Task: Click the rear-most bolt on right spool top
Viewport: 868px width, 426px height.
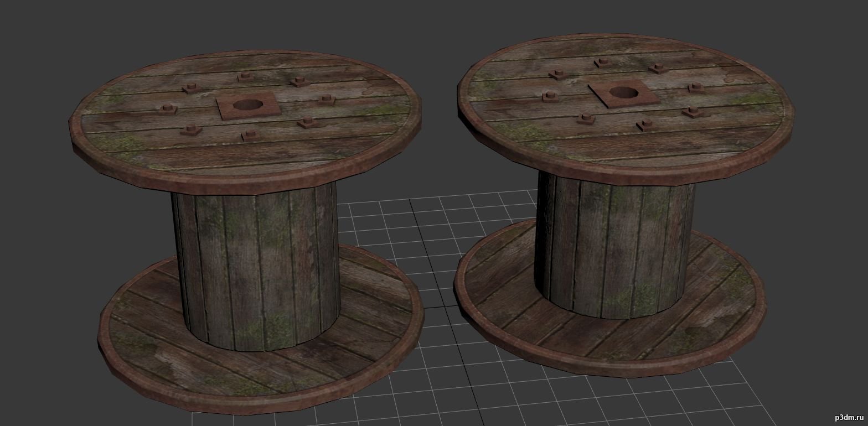Action: coord(603,62)
